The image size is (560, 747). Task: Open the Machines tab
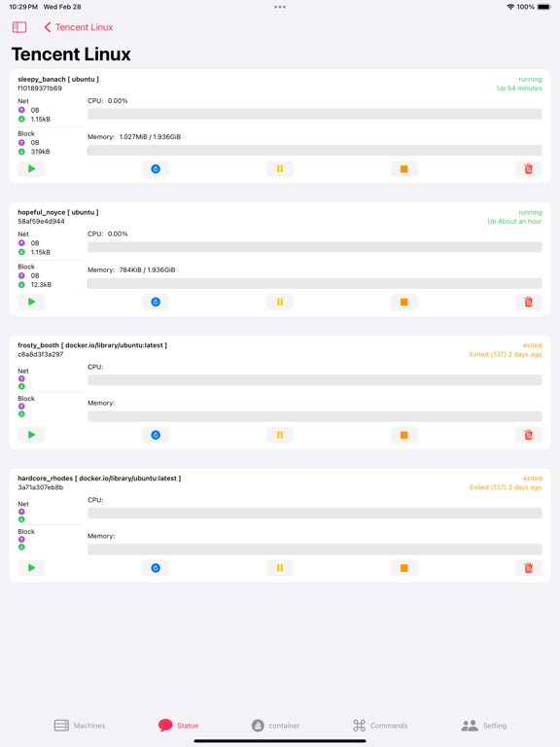(x=80, y=726)
